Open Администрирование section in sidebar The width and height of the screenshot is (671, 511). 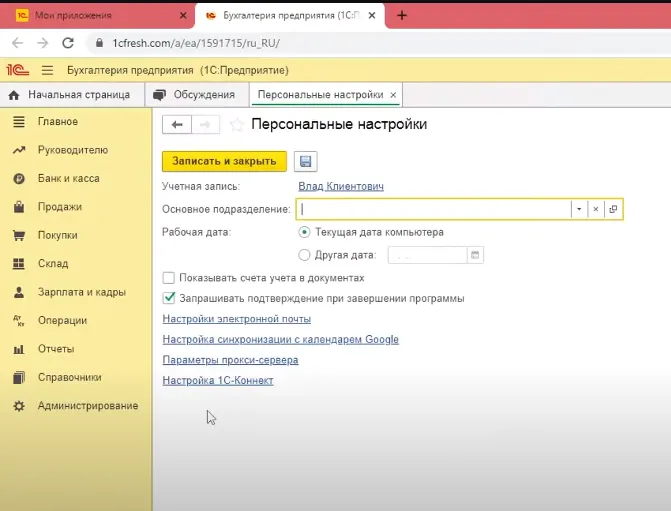coord(88,406)
